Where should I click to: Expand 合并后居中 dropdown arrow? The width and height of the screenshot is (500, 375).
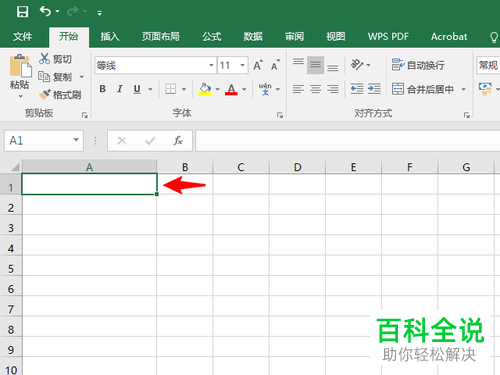pos(463,89)
